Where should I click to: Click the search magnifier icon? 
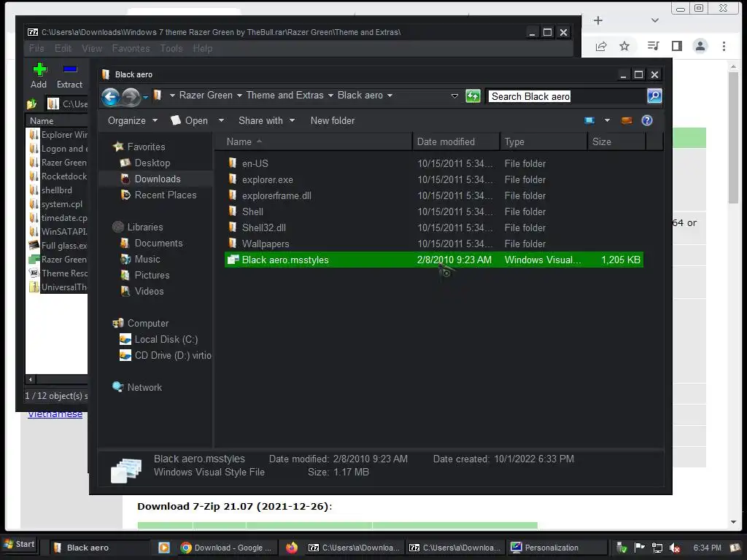coord(654,96)
